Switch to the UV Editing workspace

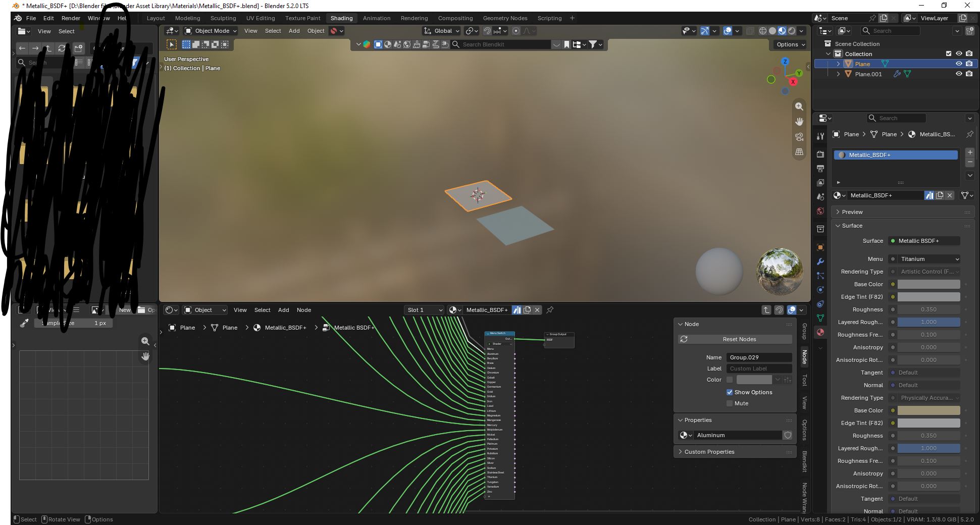(x=261, y=18)
